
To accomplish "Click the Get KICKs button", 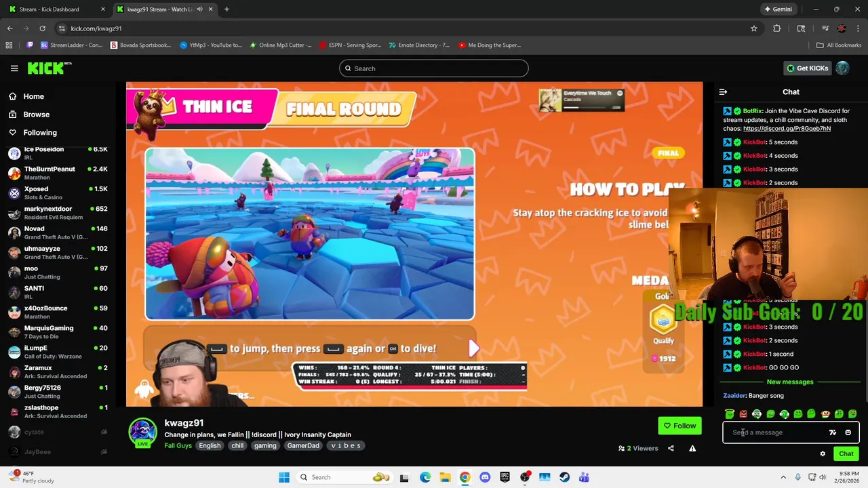I will point(807,68).
